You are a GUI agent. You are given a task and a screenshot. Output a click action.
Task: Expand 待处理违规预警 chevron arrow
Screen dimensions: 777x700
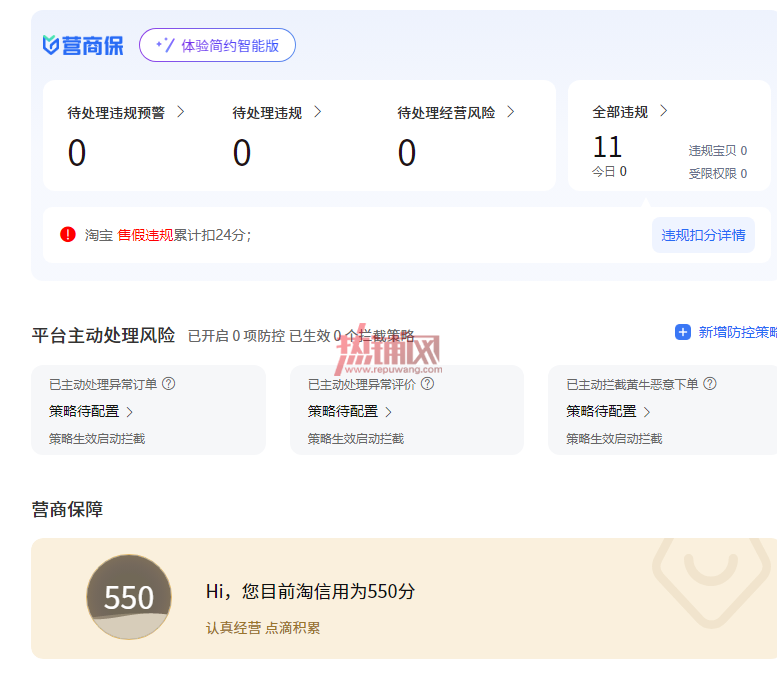point(181,112)
